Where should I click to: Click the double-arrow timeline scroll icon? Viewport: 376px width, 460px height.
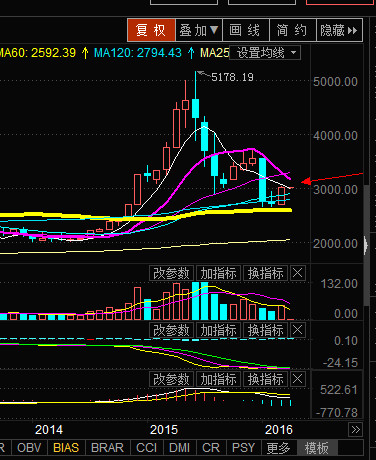pyautogui.click(x=355, y=430)
